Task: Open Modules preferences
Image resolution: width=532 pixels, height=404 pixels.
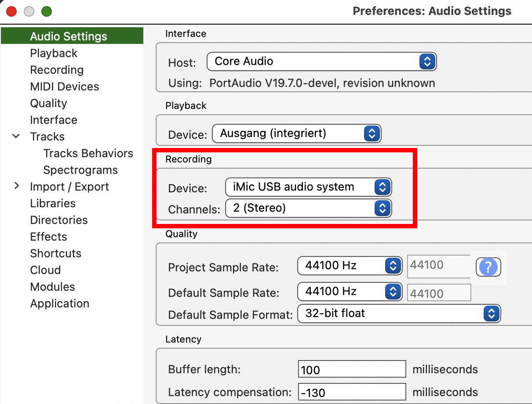Action: (52, 287)
